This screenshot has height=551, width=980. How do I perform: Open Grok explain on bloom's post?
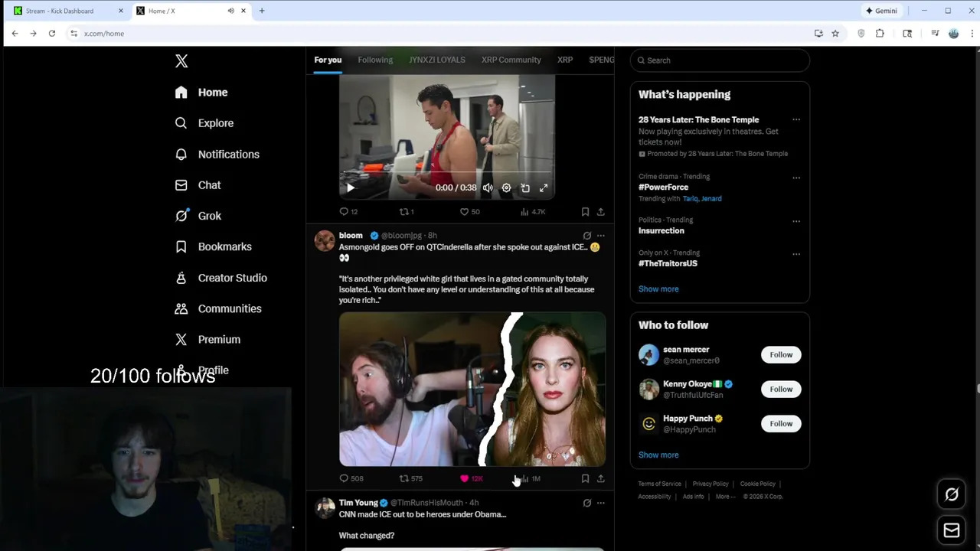coord(587,236)
